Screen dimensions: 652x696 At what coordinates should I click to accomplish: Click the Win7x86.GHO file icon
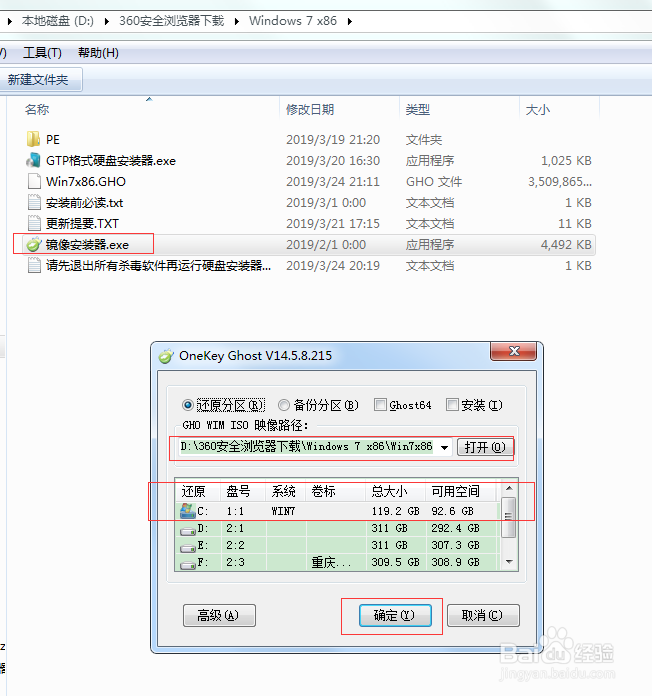click(x=34, y=182)
